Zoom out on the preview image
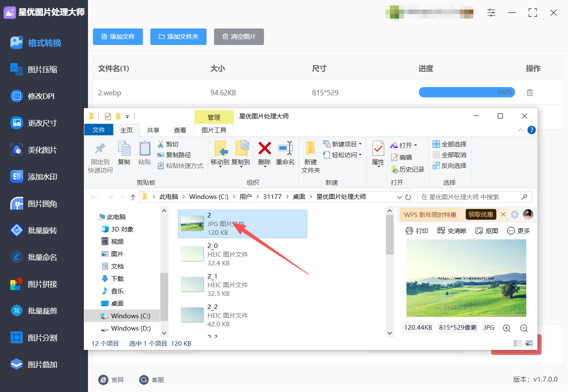This screenshot has width=568, height=392. click(524, 328)
